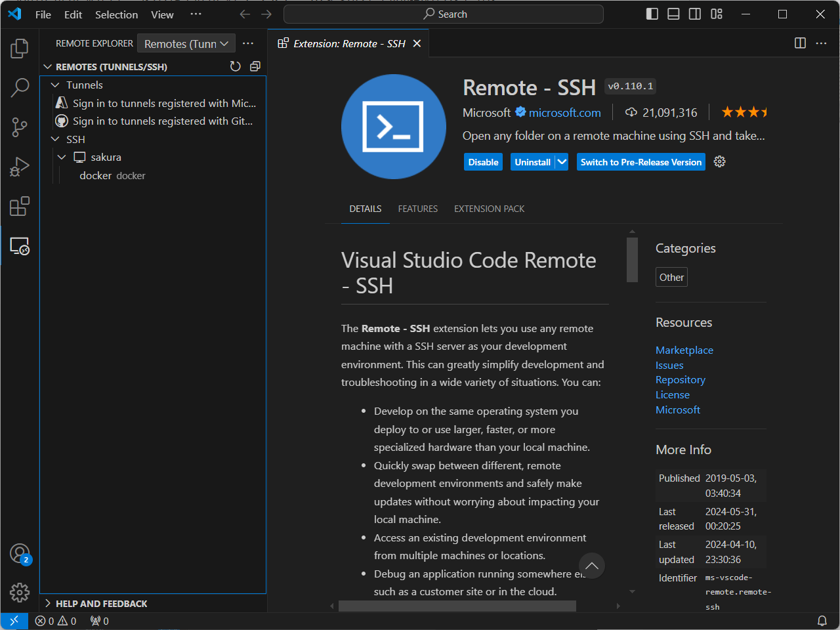Customize the editor layout

717,14
